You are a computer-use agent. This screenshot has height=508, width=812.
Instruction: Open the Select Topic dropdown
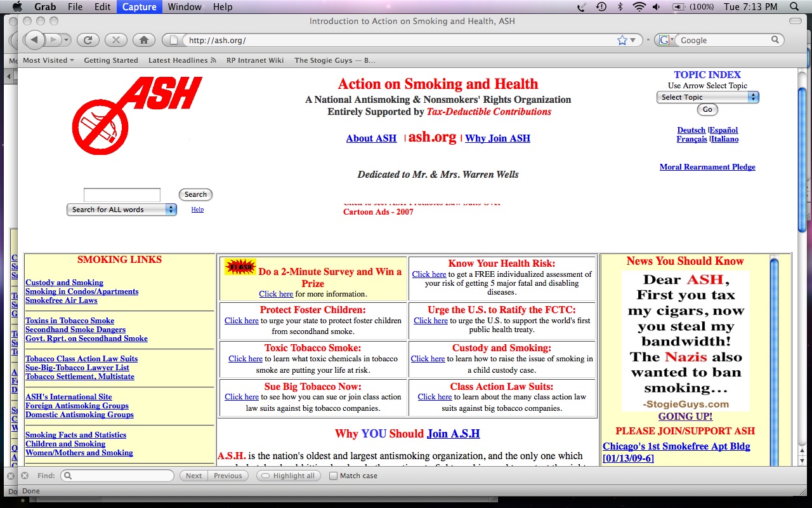point(707,97)
